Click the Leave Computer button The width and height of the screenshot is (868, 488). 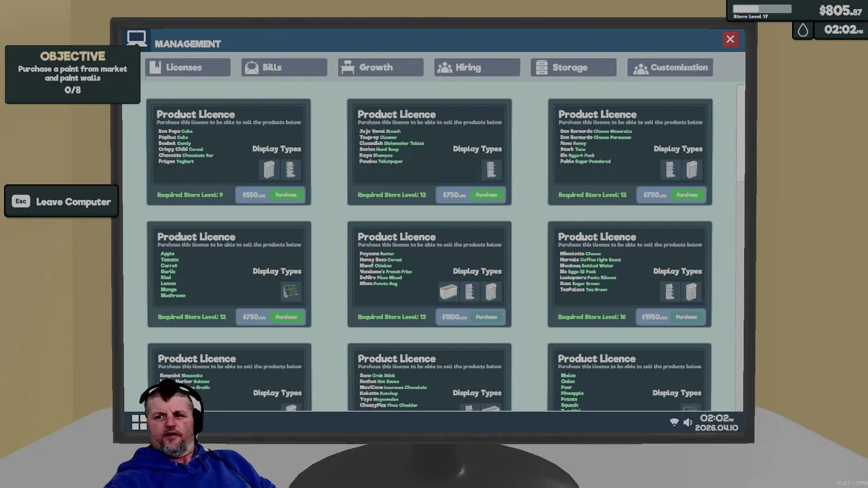click(x=62, y=201)
